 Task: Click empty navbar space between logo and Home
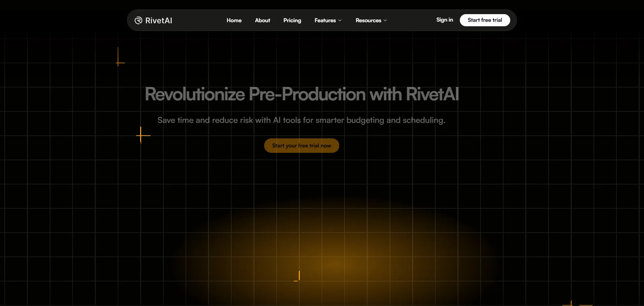199,21
